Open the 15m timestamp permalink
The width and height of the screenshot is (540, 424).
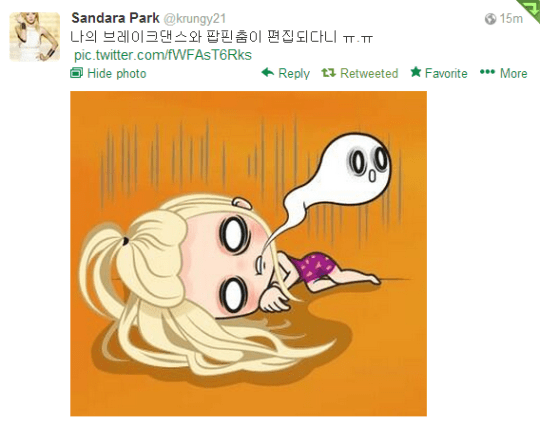pyautogui.click(x=511, y=19)
